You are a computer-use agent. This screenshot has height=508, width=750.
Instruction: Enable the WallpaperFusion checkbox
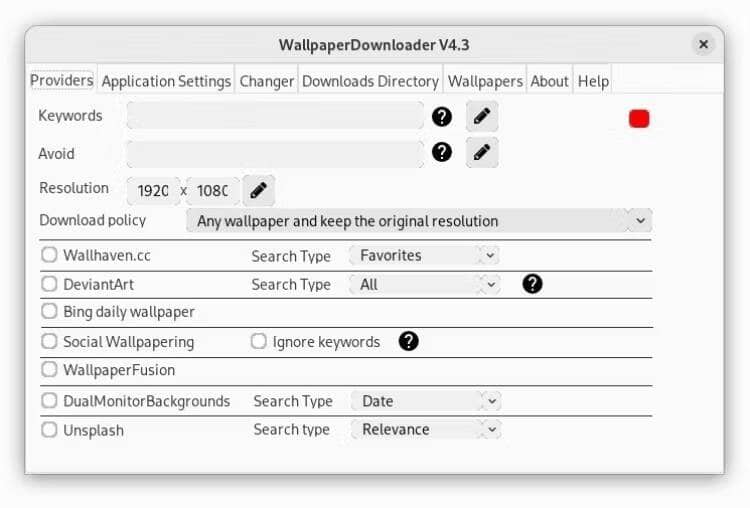(x=49, y=369)
